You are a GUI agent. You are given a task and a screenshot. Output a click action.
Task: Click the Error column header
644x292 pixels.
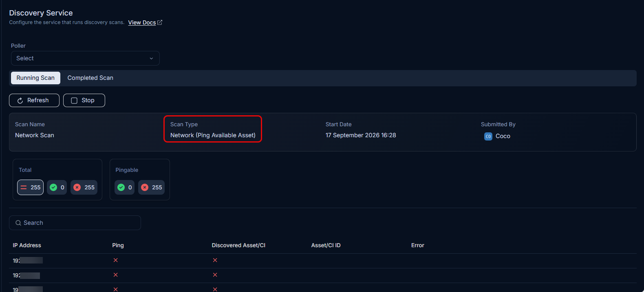418,245
